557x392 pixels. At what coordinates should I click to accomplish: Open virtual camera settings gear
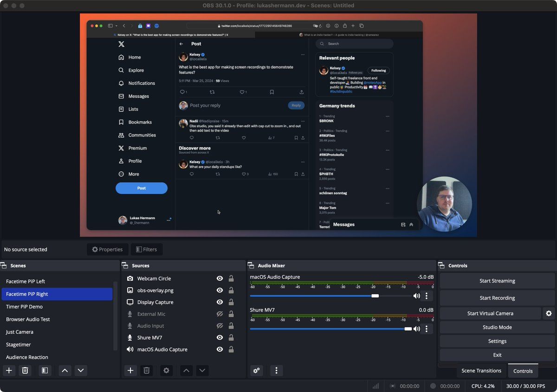[x=549, y=314]
